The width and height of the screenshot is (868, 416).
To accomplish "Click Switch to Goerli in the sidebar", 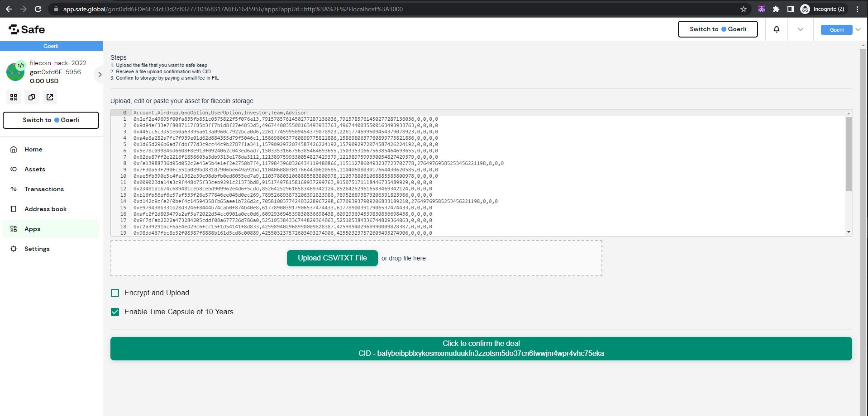I will pyautogui.click(x=51, y=120).
